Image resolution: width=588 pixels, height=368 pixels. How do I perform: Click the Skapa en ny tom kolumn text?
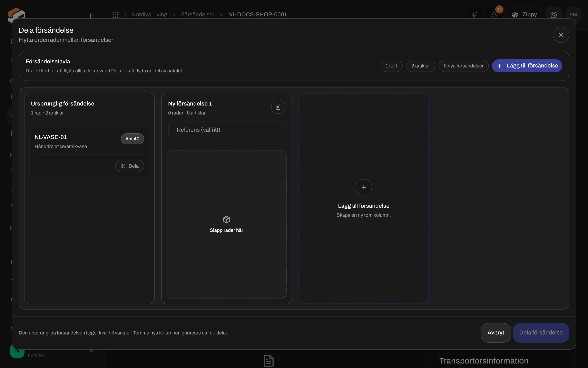coord(363,215)
